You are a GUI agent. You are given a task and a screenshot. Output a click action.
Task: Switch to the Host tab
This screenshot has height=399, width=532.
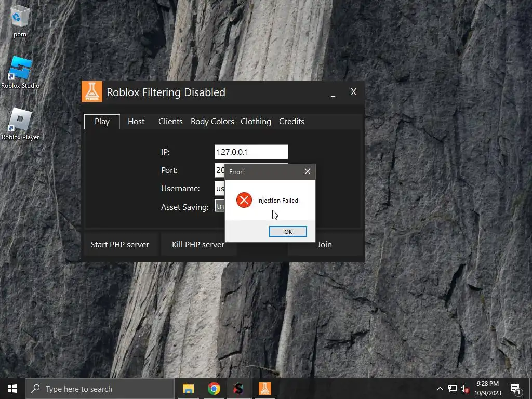click(x=136, y=122)
